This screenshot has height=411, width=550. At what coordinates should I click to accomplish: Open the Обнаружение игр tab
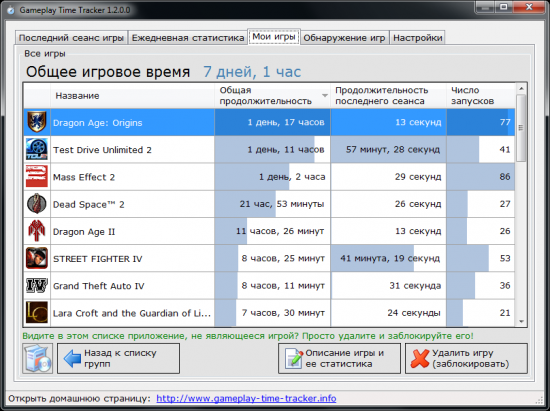(x=344, y=38)
